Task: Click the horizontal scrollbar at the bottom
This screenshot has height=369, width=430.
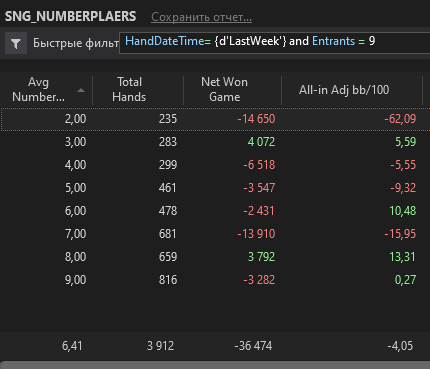Action: point(215,365)
